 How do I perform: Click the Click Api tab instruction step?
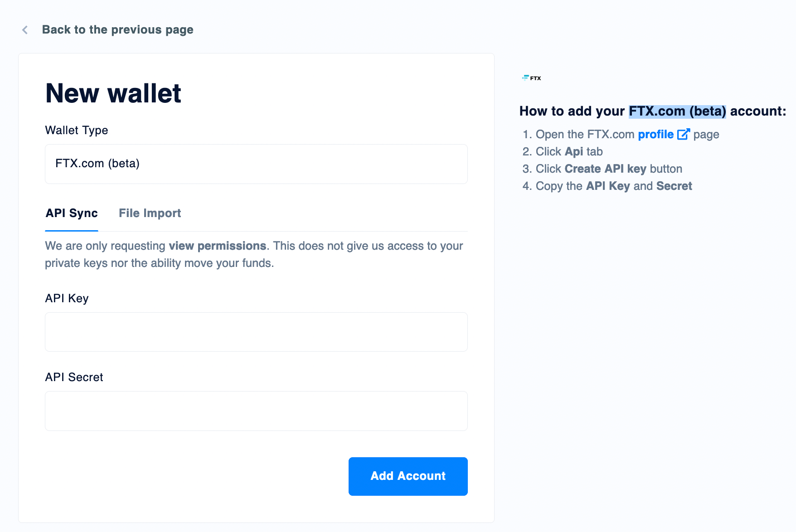click(563, 152)
